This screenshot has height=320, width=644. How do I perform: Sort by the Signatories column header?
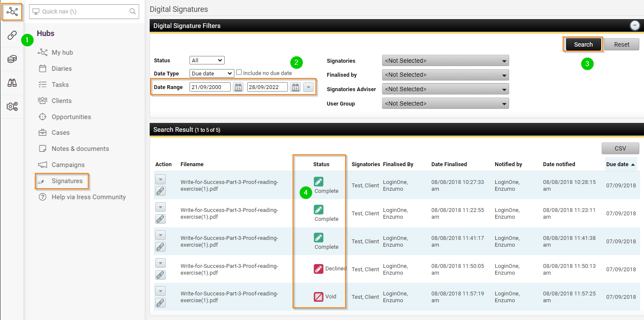(x=366, y=164)
